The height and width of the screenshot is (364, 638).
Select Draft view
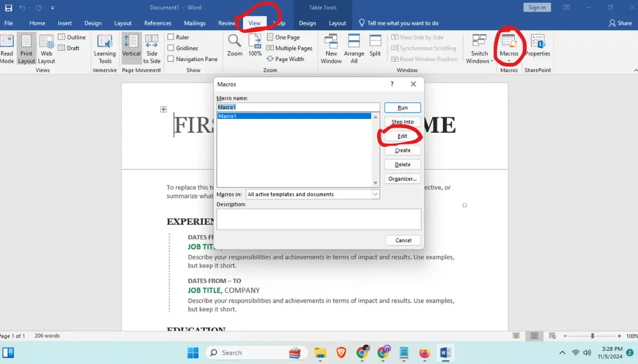click(69, 48)
